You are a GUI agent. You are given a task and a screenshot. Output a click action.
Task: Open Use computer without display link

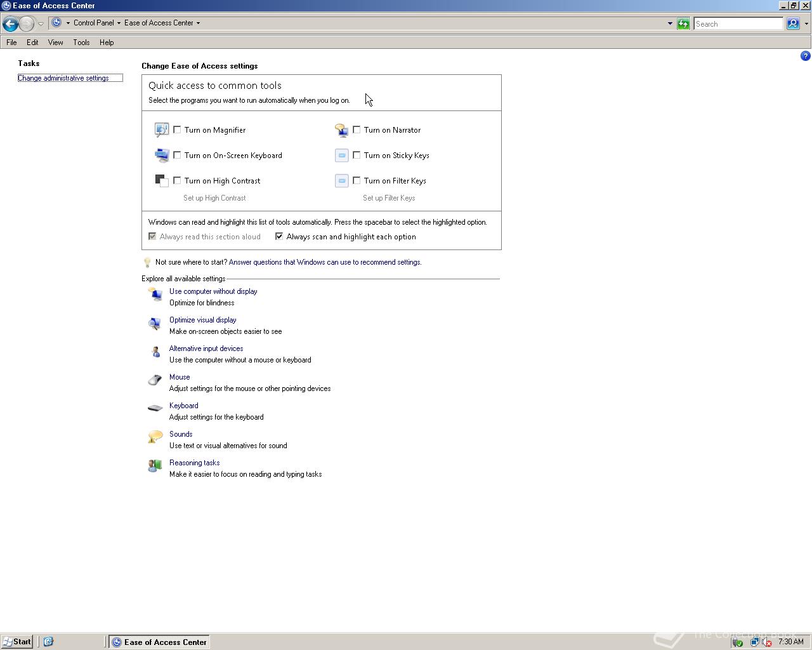coord(213,291)
